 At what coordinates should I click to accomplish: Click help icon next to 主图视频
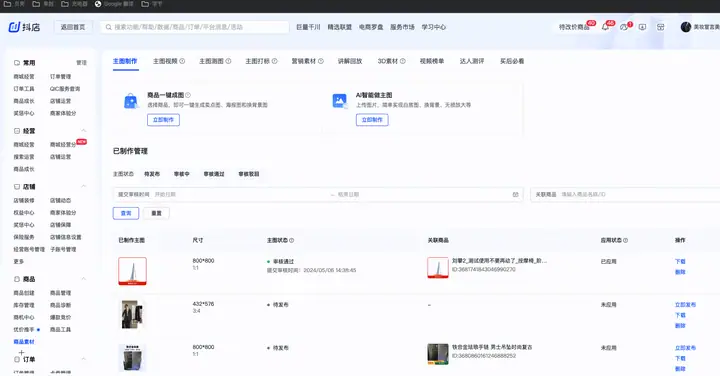[182, 61]
